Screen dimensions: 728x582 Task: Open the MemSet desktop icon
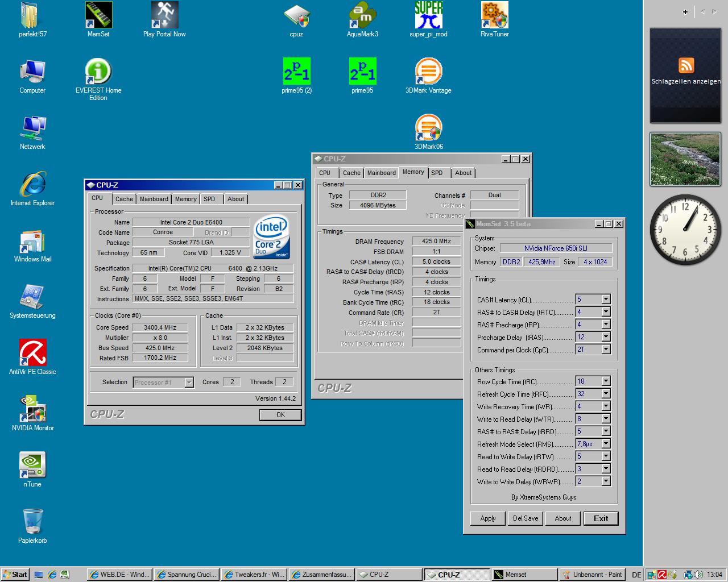click(98, 16)
